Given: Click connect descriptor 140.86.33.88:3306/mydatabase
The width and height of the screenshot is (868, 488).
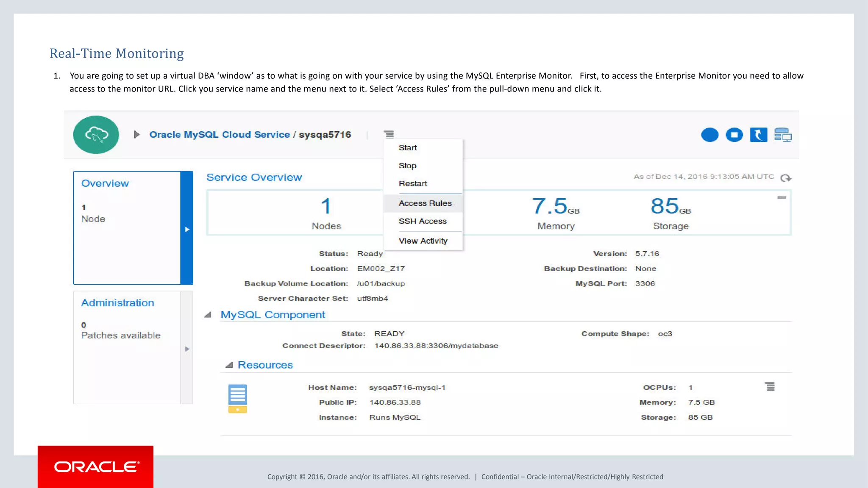Looking at the screenshot, I should 437,346.
